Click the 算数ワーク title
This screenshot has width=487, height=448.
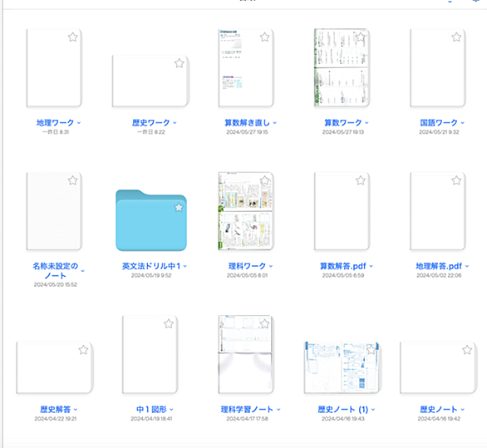tap(343, 123)
